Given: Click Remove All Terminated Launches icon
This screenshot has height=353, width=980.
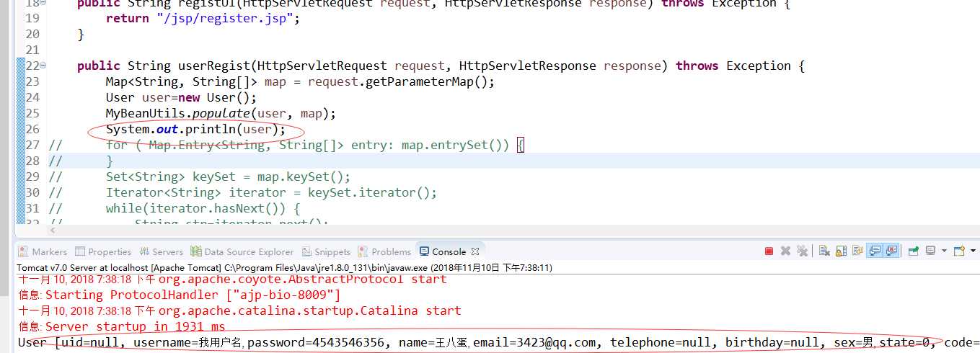Looking at the screenshot, I should click(x=802, y=251).
